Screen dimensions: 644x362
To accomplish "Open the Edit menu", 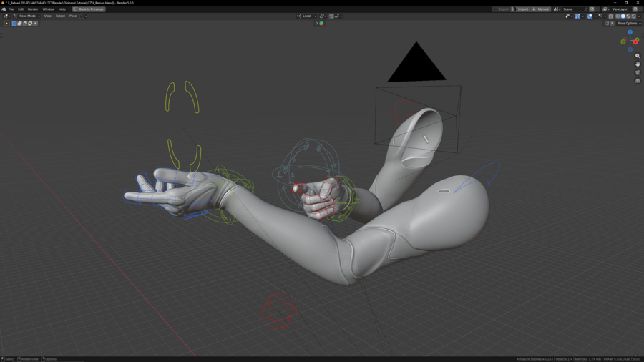I will coord(21,9).
